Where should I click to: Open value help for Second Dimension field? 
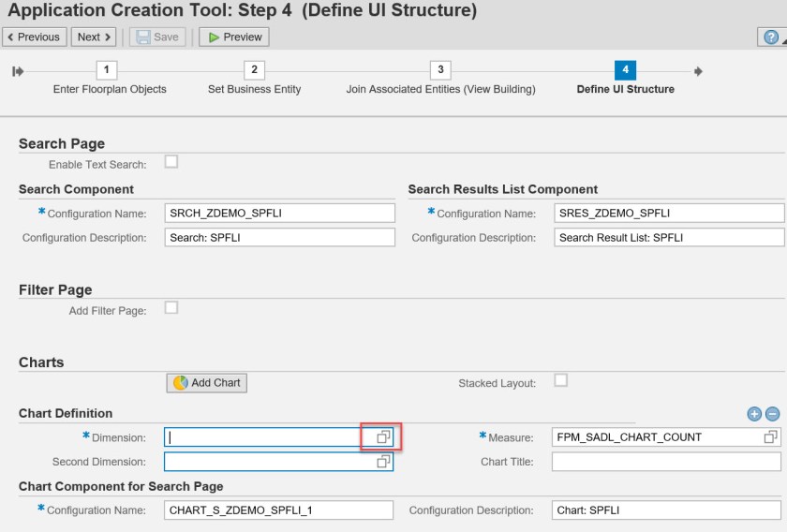point(383,462)
